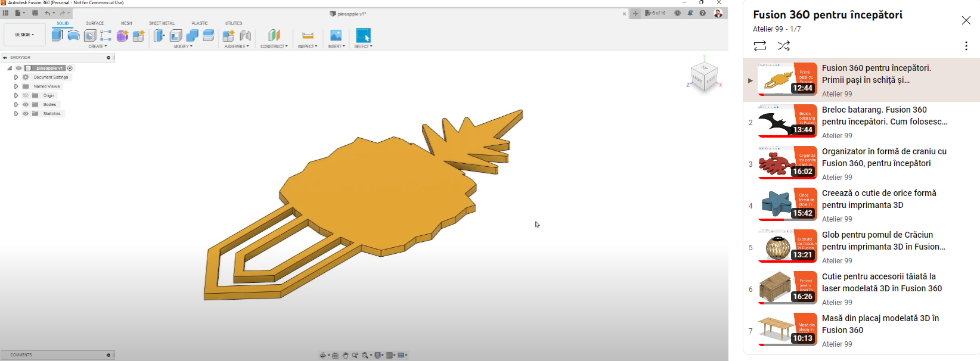Collapse the pineapple v1 root node
The height and width of the screenshot is (361, 980).
tap(10, 68)
